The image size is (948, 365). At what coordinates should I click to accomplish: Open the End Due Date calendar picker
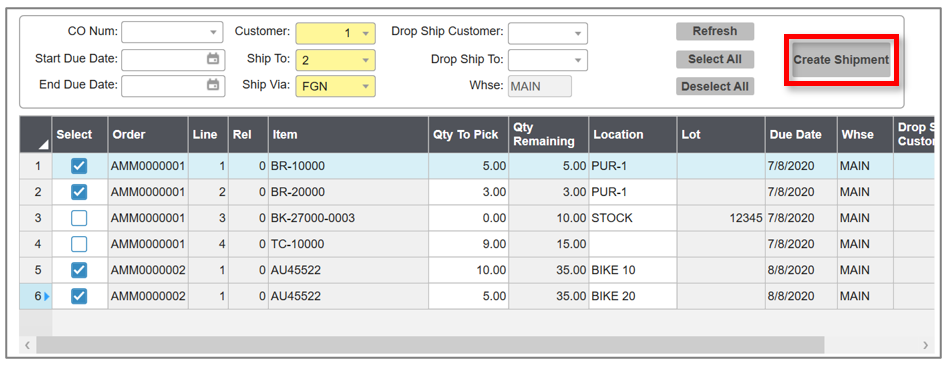coord(213,85)
